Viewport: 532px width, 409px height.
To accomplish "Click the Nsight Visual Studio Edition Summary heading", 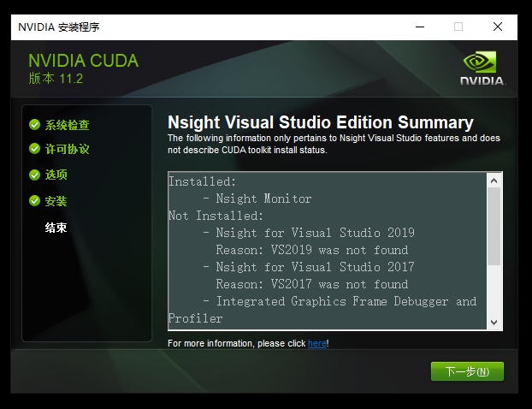I will click(320, 122).
